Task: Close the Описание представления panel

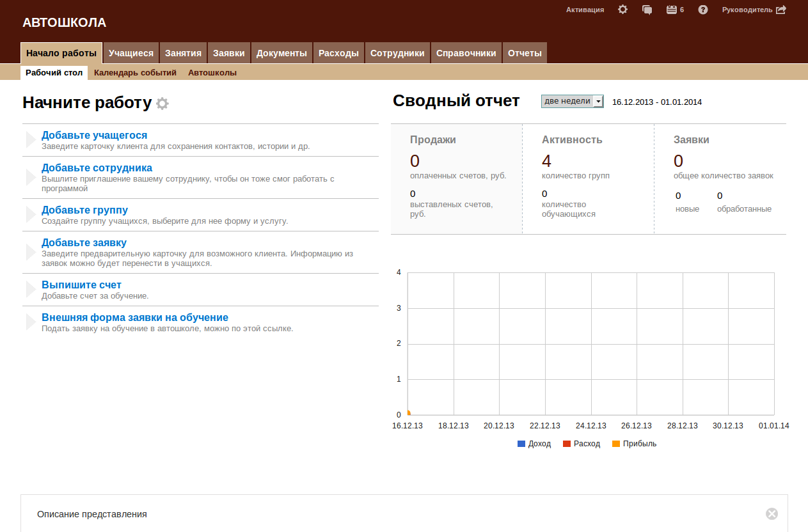Action: pyautogui.click(x=772, y=513)
